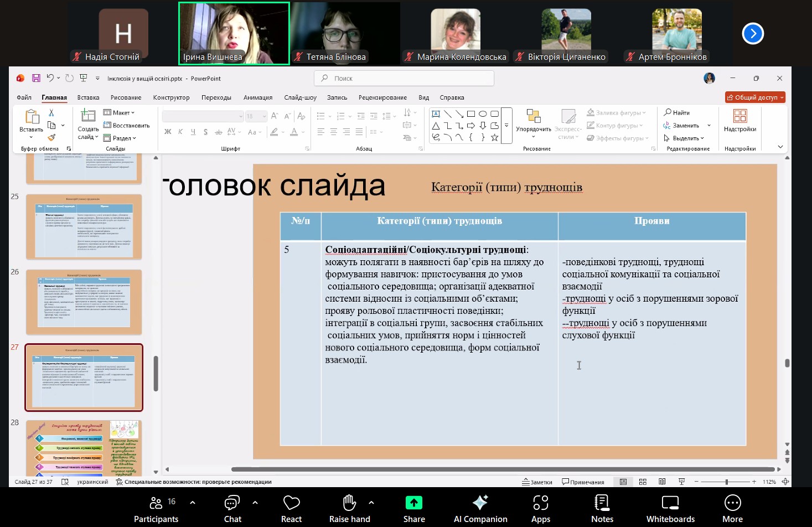
Task: Open the font size dropdown
Action: [264, 116]
